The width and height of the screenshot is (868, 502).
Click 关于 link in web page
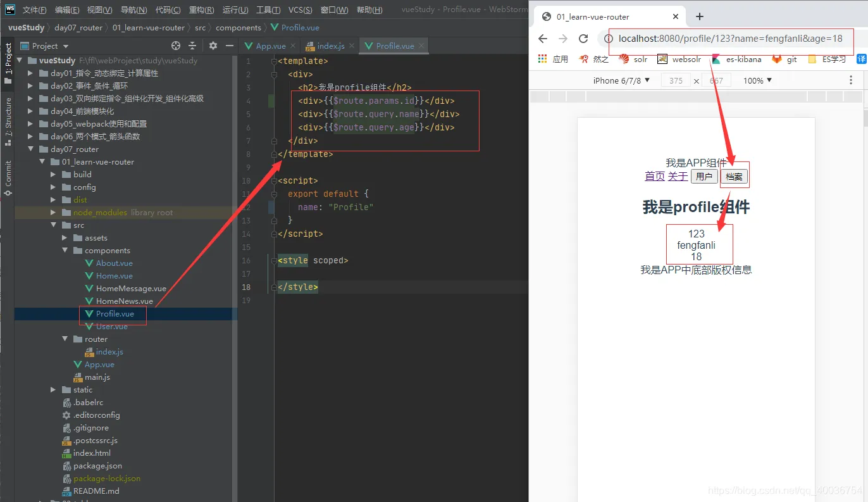(x=678, y=176)
